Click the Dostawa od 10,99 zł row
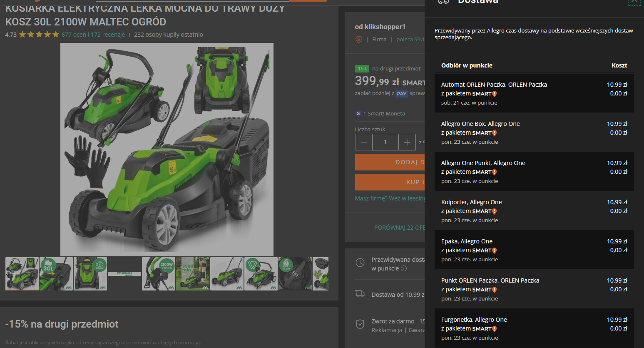The height and width of the screenshot is (348, 644). pyautogui.click(x=390, y=295)
